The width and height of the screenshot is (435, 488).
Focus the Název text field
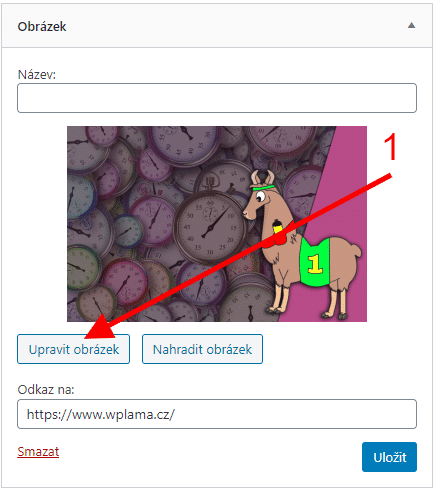click(217, 98)
